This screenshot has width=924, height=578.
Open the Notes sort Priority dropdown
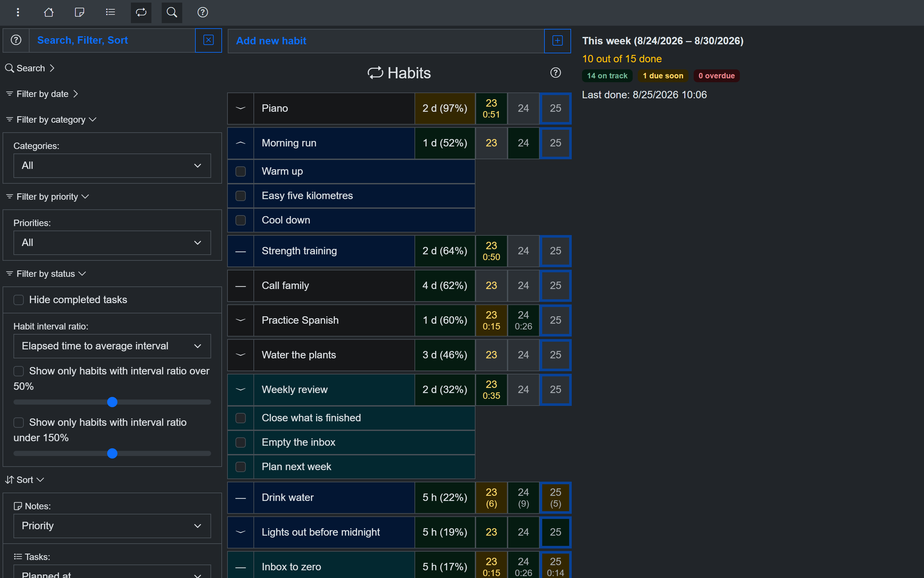coord(112,526)
